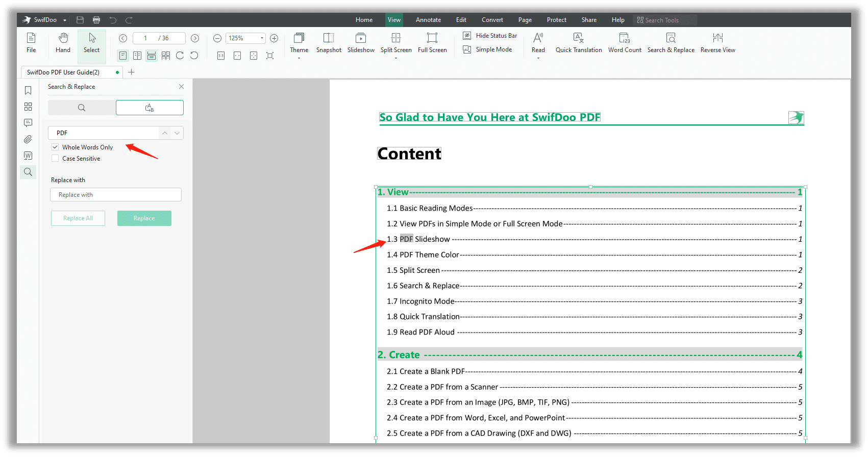Image resolution: width=868 pixels, height=457 pixels.
Task: Open attachments sidebar panel
Action: [x=28, y=139]
